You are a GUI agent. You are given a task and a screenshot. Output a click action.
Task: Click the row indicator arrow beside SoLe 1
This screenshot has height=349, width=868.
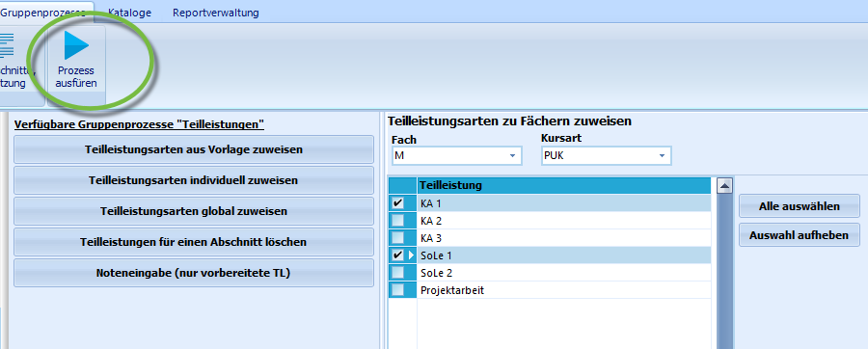[411, 255]
